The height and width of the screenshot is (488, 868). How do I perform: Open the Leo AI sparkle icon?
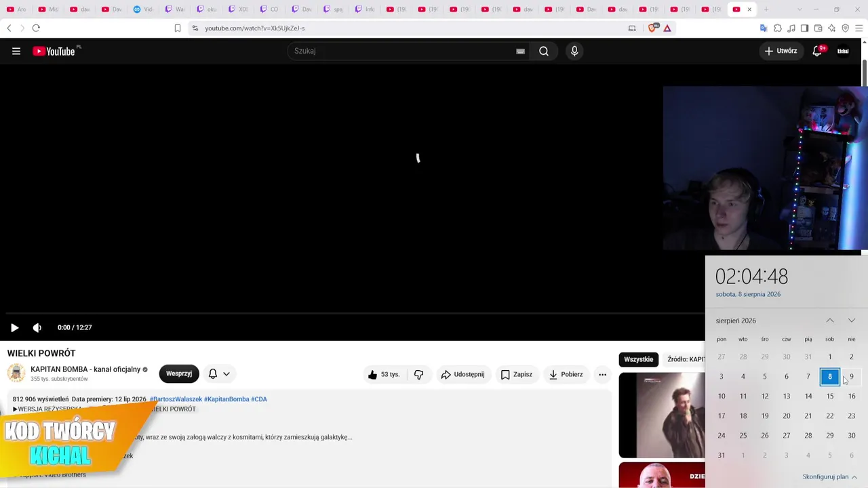click(831, 28)
